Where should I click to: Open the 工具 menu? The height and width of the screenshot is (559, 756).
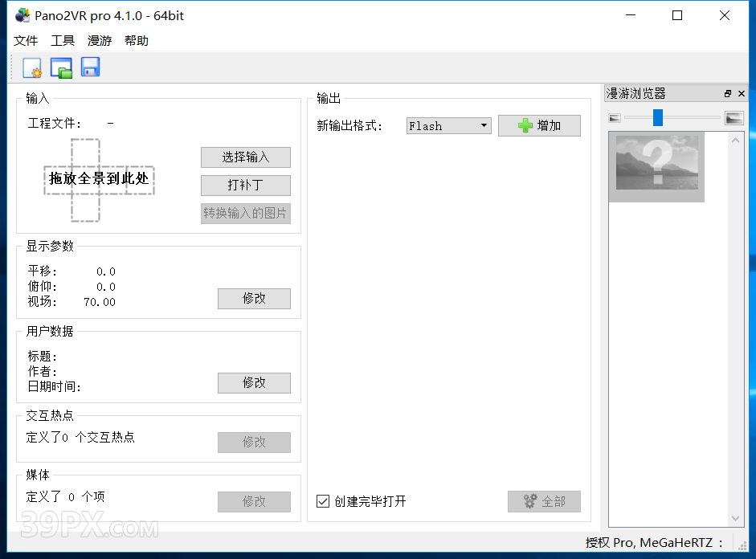63,41
